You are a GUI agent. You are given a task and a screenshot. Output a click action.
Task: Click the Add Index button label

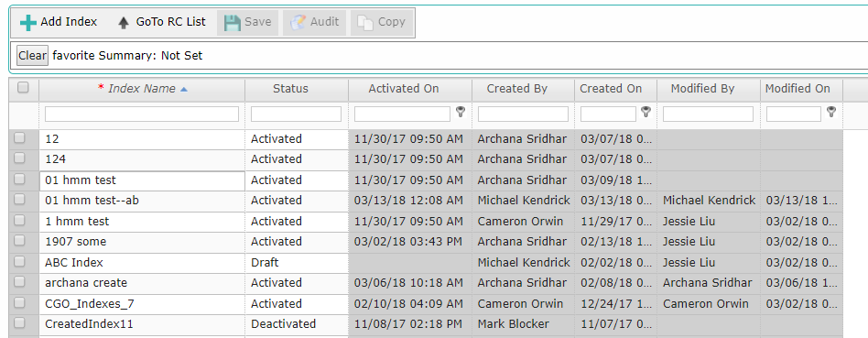point(69,22)
